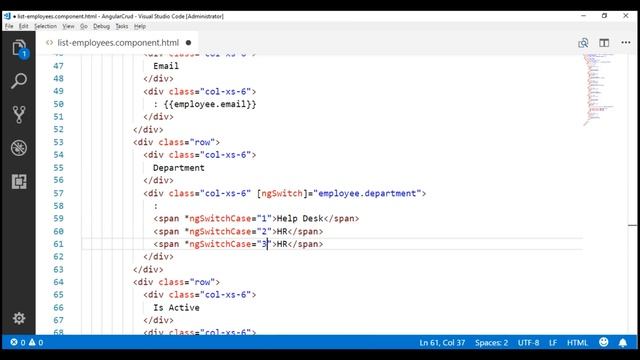Split the editor with the split icon
Screen dimensions: 640x360
point(604,42)
